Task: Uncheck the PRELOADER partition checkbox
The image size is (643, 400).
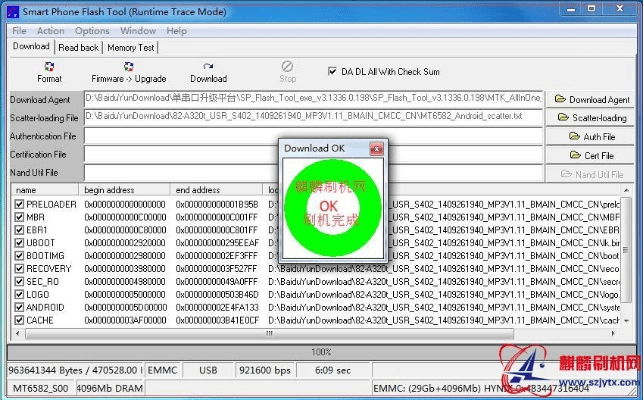Action: [19, 204]
